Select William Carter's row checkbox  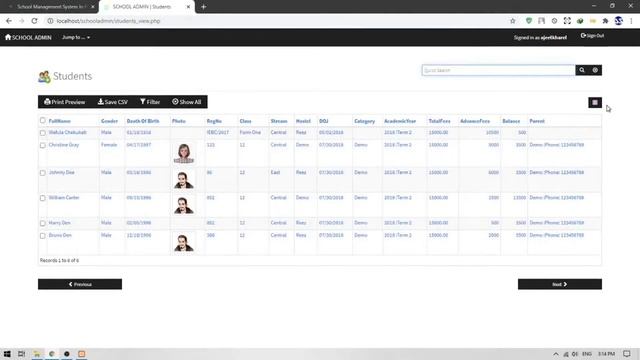(42, 198)
